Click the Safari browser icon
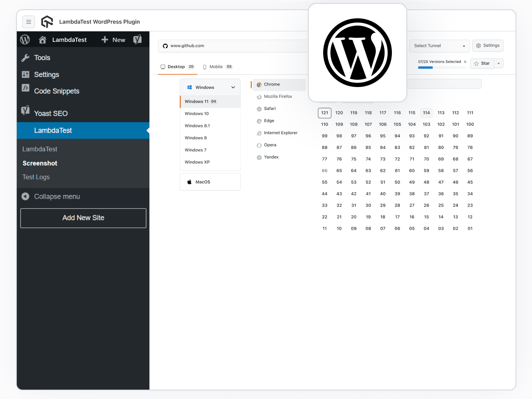 pyautogui.click(x=259, y=109)
